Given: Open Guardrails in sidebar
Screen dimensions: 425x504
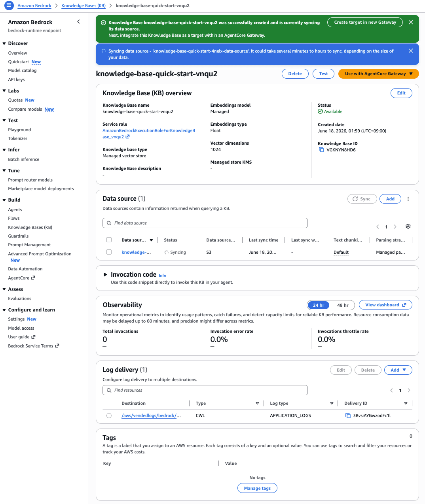Looking at the screenshot, I should (18, 236).
